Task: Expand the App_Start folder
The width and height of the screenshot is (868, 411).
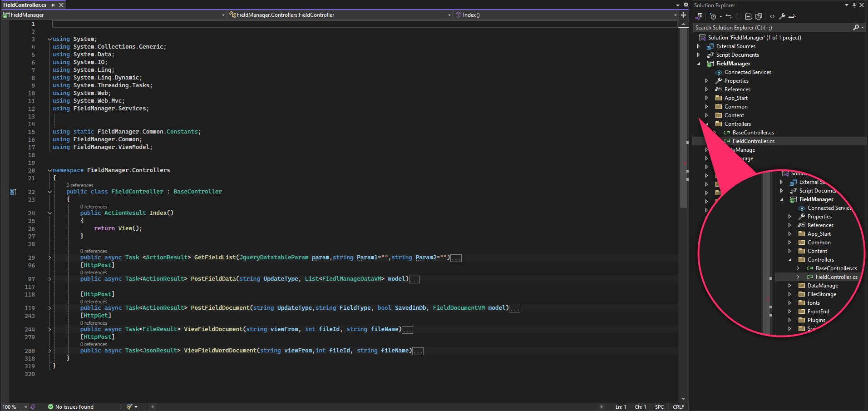Action: tap(706, 98)
